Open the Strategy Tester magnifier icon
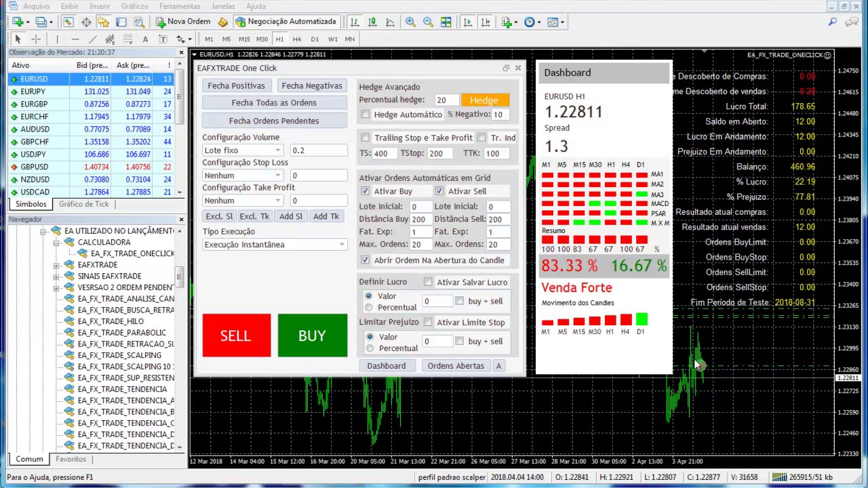The width and height of the screenshot is (868, 488). (138, 22)
